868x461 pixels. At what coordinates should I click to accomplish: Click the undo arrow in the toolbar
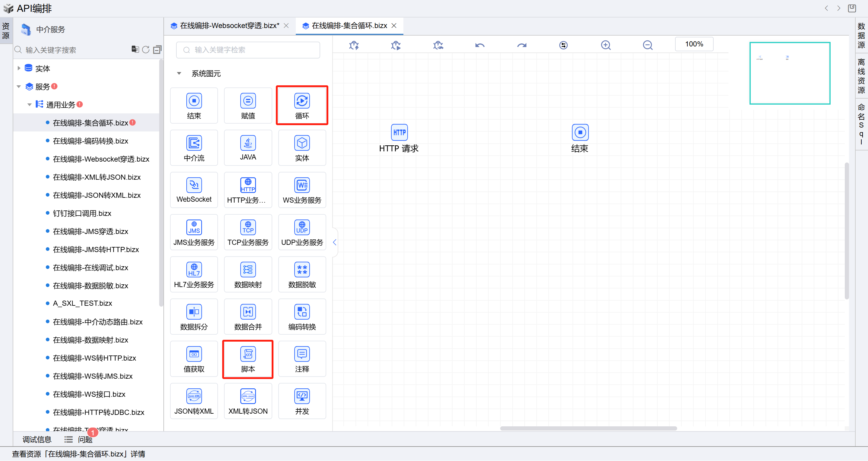[x=479, y=45]
